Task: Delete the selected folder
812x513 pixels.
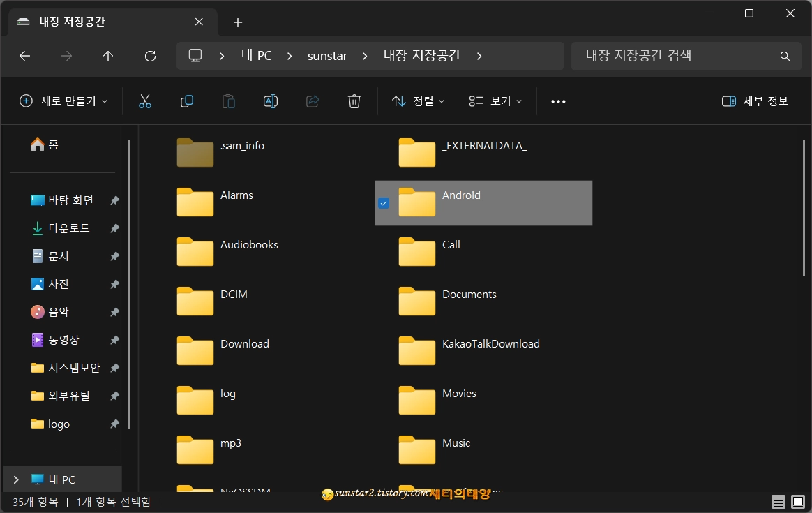Action: (x=354, y=101)
